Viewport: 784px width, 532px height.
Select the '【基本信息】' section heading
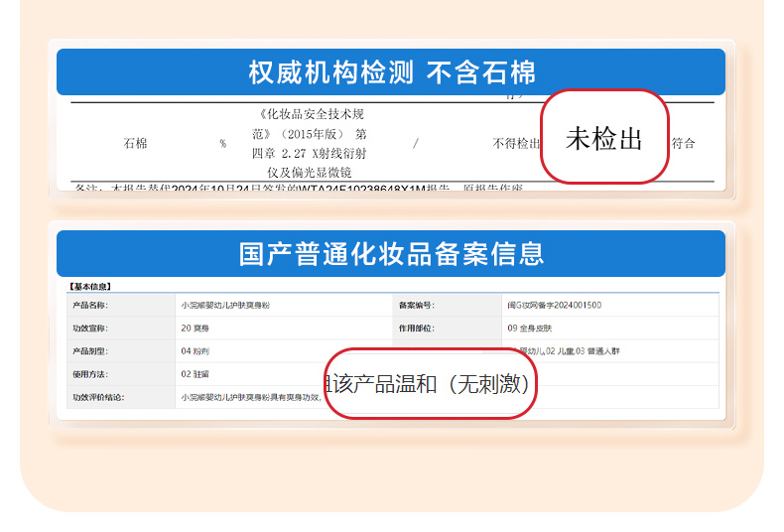90,287
